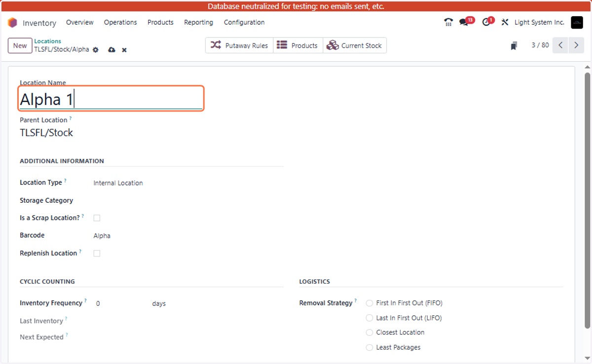Show help tooltip for Removal Strategy
Screen dimensions: 592x364
355,300
